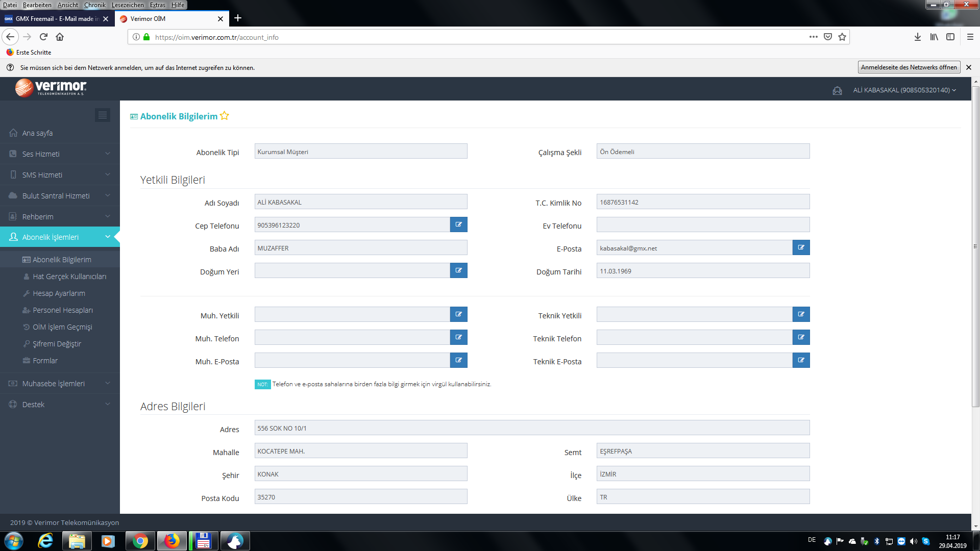Screen dimensions: 980x551
Task: Open the Chronik menu
Action: pos(94,5)
